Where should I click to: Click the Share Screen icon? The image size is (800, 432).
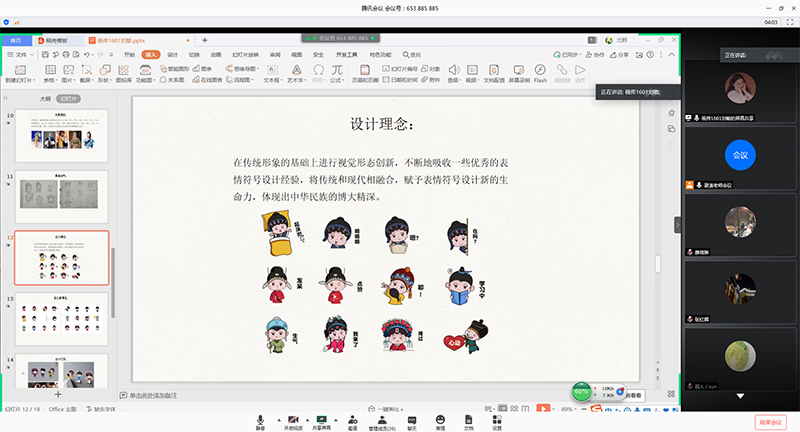pos(322,419)
